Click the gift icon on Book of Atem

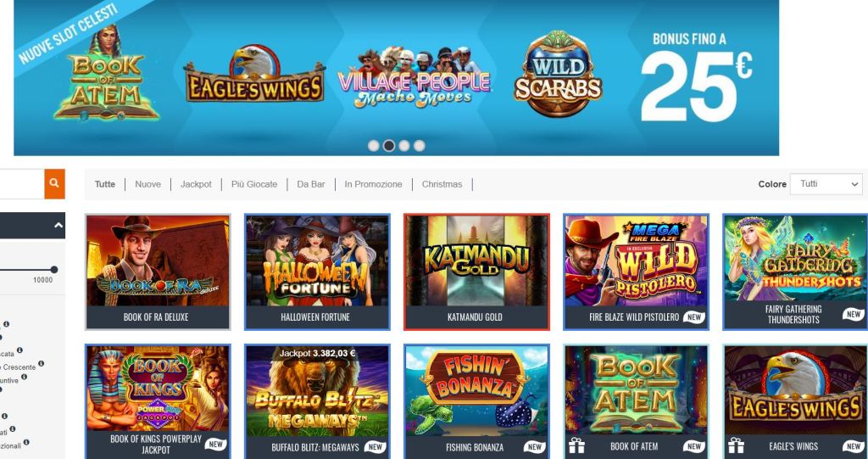click(576, 445)
